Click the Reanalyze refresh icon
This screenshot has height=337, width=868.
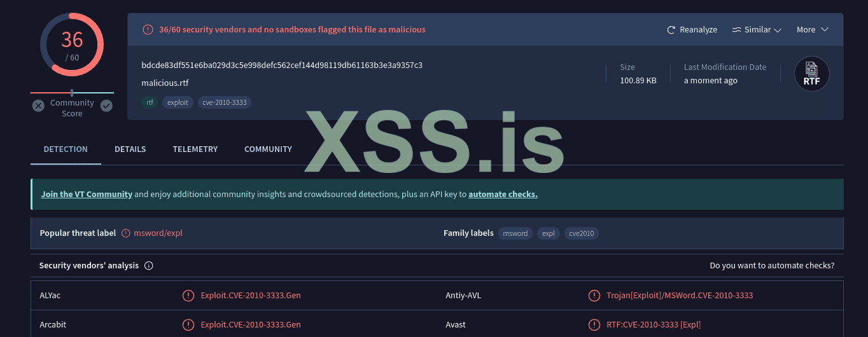(671, 30)
